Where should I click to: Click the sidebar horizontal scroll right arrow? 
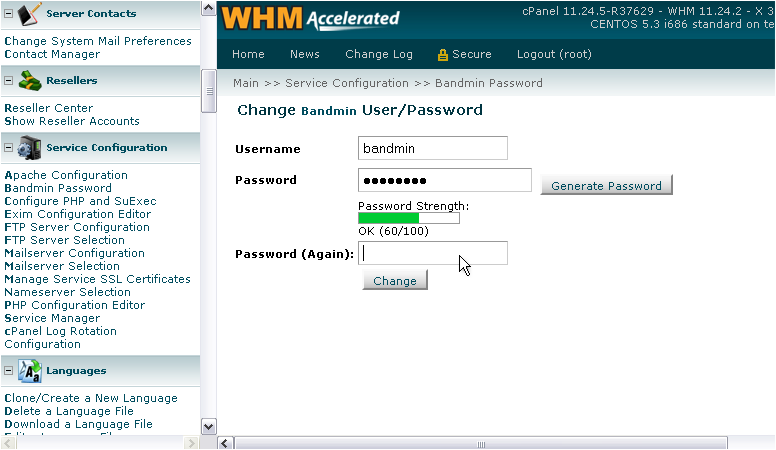pyautogui.click(x=191, y=443)
